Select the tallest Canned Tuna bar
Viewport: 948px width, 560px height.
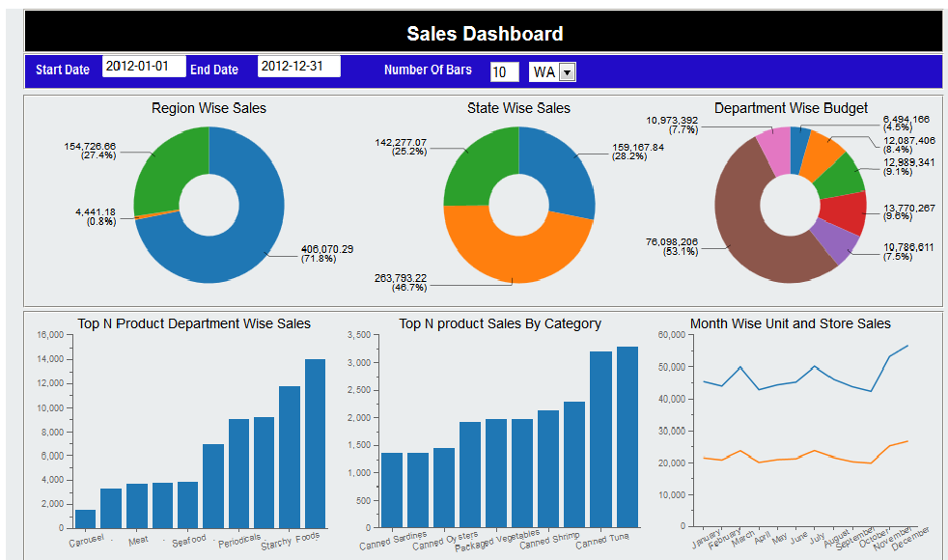tap(626, 434)
